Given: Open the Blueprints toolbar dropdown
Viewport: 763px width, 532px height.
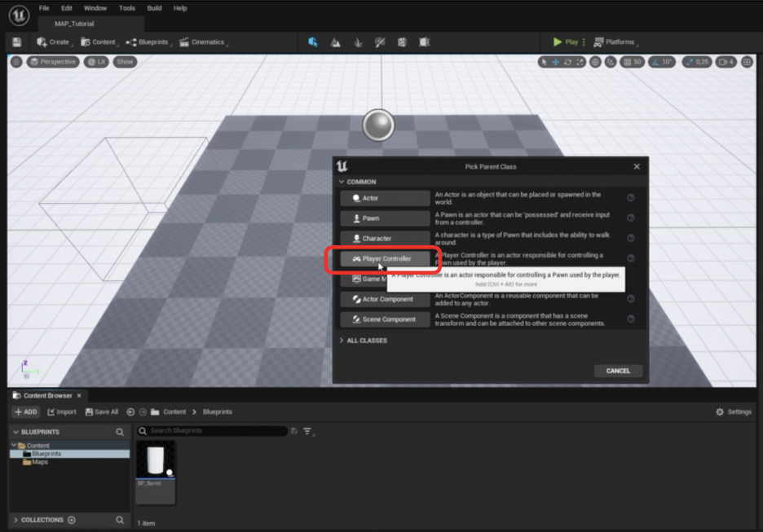Looking at the screenshot, I should pos(148,42).
